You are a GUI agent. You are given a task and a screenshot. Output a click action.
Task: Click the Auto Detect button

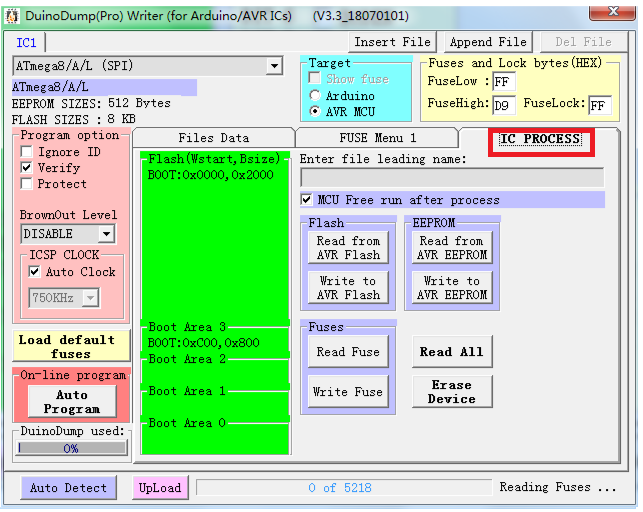coord(68,488)
